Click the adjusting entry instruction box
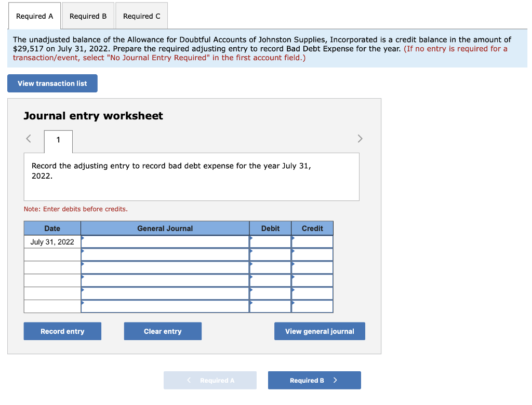 click(x=191, y=177)
